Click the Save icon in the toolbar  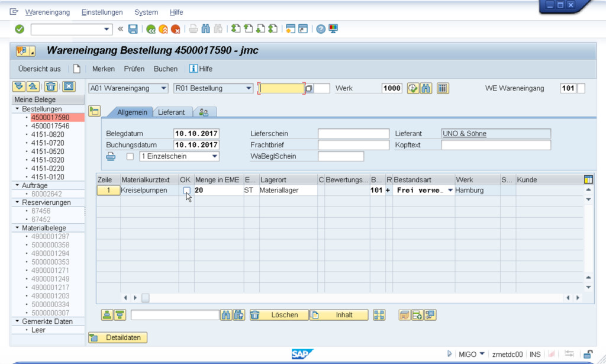pyautogui.click(x=133, y=29)
